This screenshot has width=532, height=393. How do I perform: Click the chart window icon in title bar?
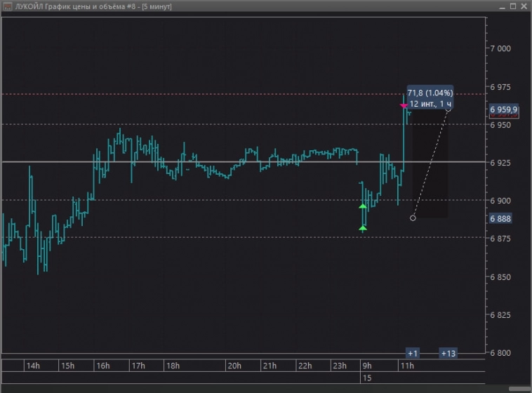(7, 6)
